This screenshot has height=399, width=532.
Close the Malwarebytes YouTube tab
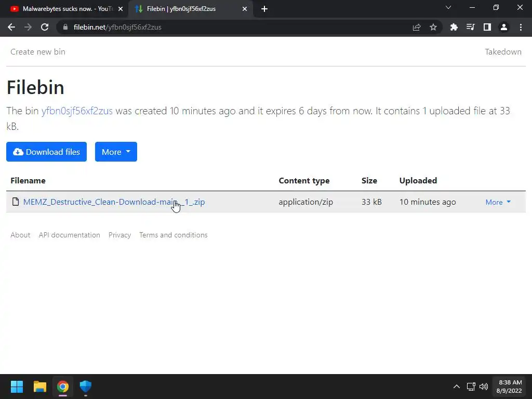(121, 9)
